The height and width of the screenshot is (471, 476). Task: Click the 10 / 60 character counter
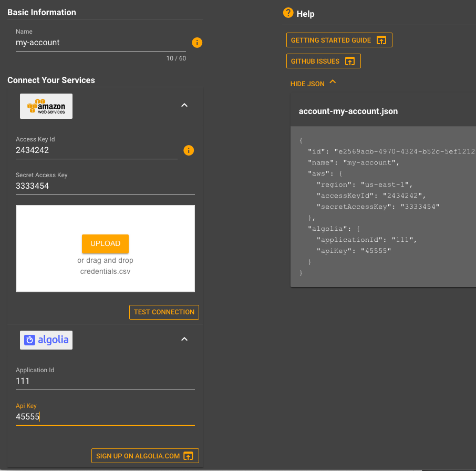click(x=176, y=58)
